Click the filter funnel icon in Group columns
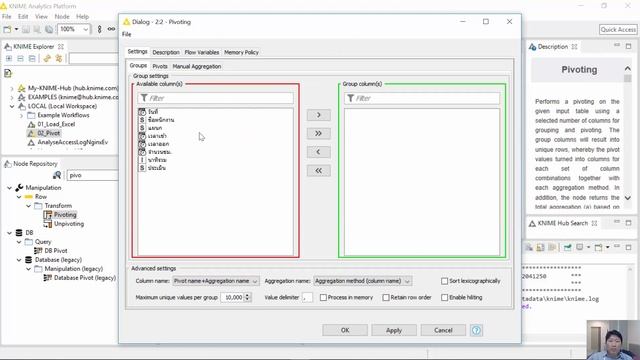The height and width of the screenshot is (360, 640). (350, 98)
